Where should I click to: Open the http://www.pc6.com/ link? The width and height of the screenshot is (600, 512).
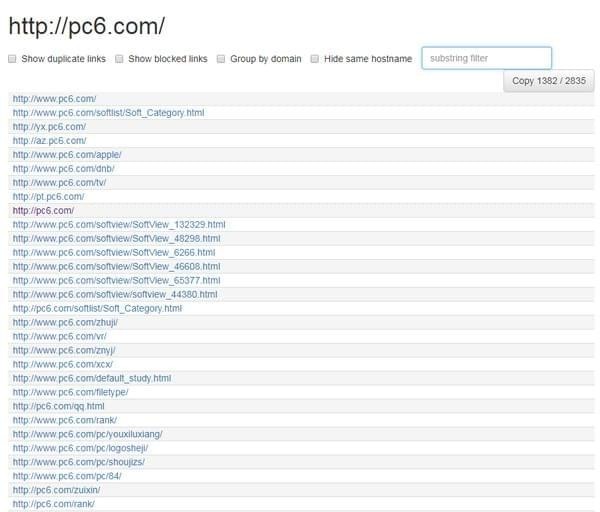54,98
